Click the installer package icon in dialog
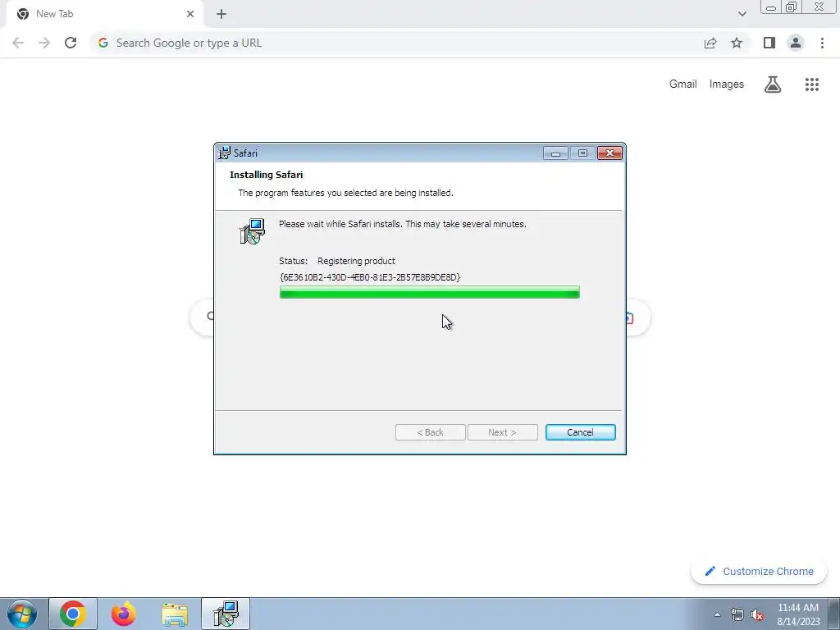 (x=252, y=231)
